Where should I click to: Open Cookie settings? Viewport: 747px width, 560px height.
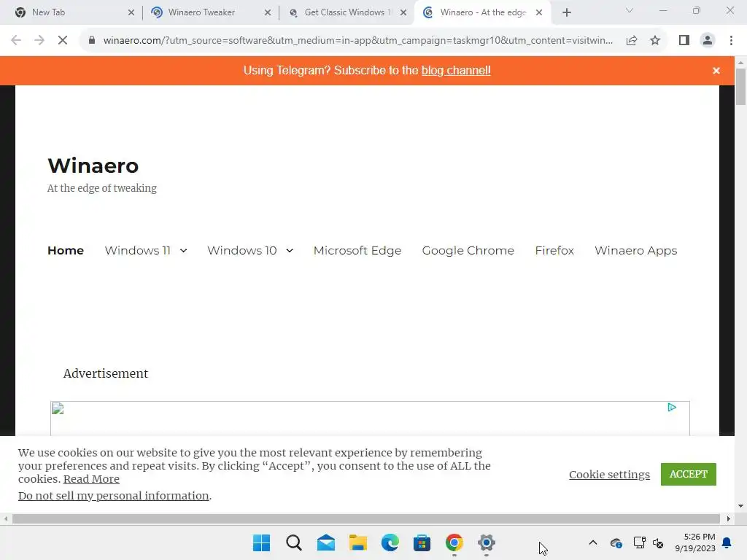click(x=609, y=475)
